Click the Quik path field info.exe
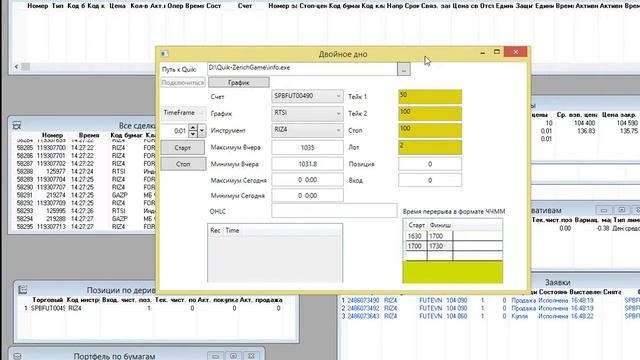Image resolution: width=640 pixels, height=360 pixels. point(302,69)
